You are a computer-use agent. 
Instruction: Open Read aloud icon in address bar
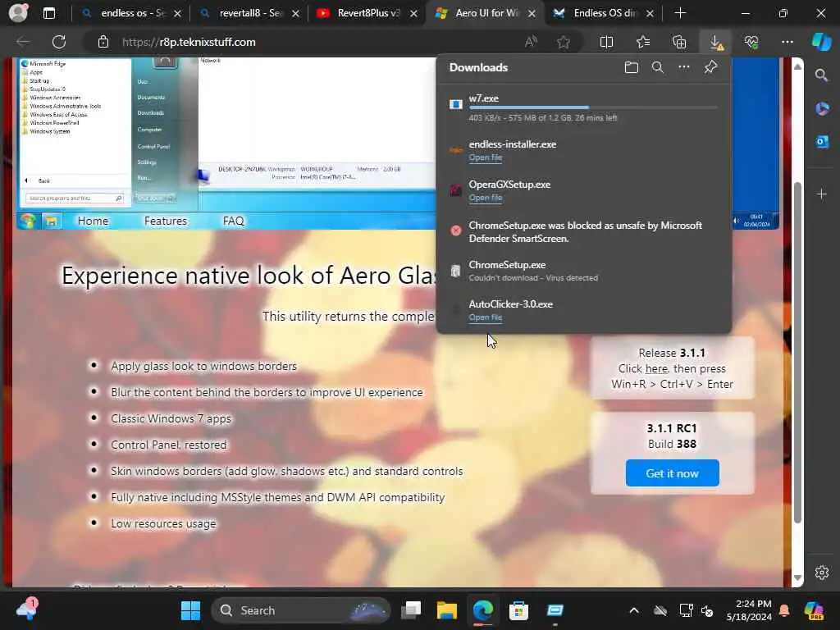[x=531, y=42]
